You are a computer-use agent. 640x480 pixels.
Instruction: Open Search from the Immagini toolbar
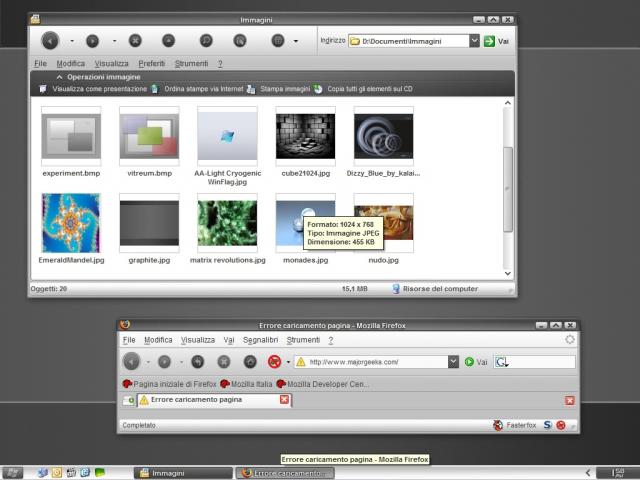(x=206, y=40)
